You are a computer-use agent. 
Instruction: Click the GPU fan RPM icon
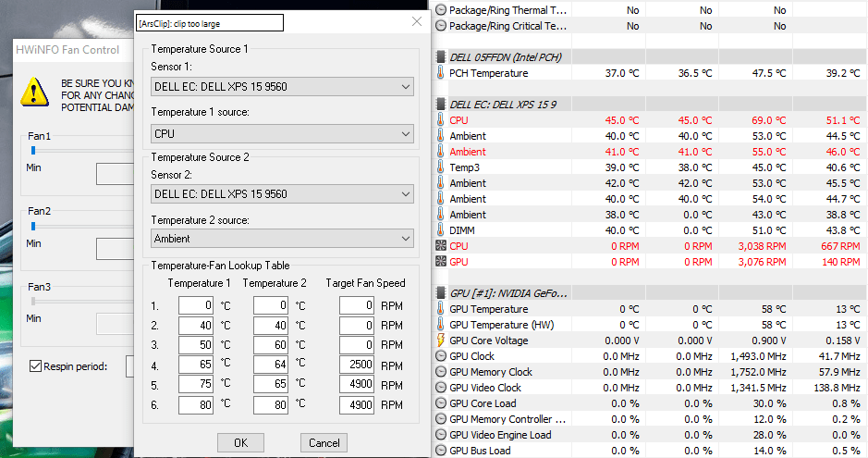(x=441, y=262)
